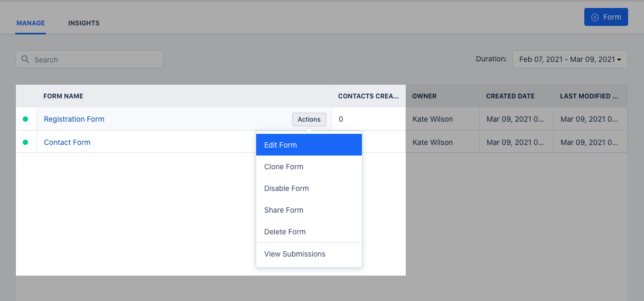Click the Last Modified column header
The height and width of the screenshot is (301, 644).
click(x=589, y=96)
